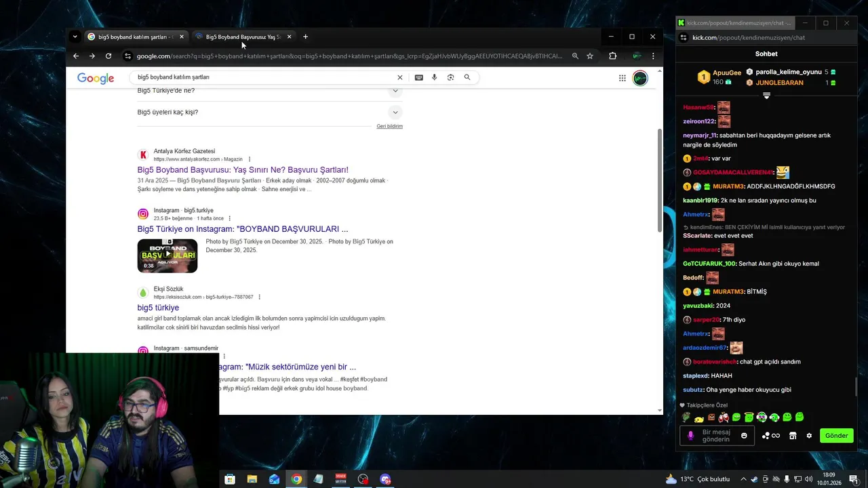Image resolution: width=868 pixels, height=488 pixels.
Task: Click Google results page vertical scrollbar
Action: click(x=660, y=180)
